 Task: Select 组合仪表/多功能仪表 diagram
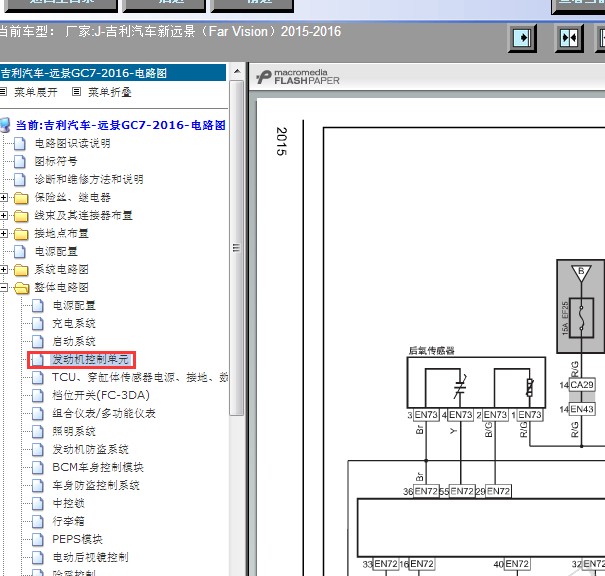coord(104,413)
